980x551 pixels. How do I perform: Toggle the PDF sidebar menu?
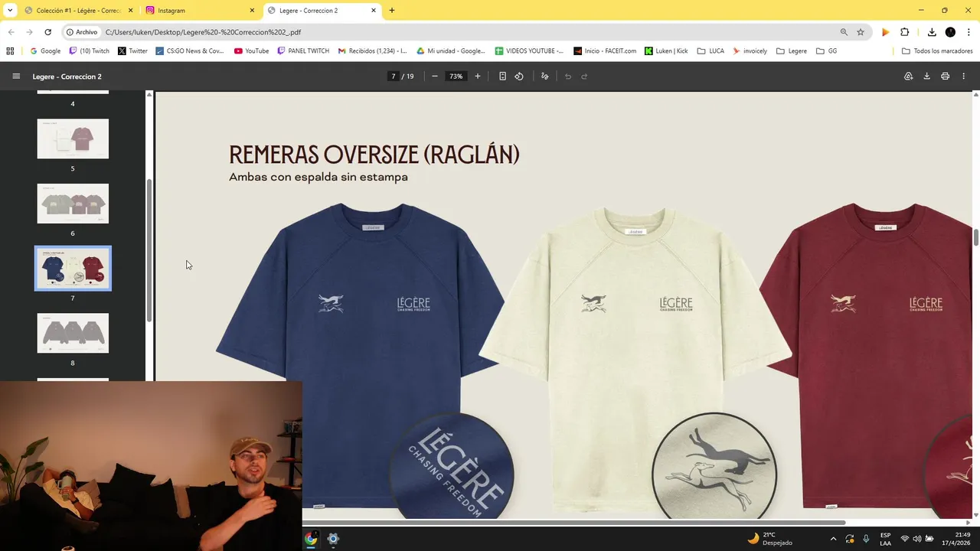[x=16, y=77]
